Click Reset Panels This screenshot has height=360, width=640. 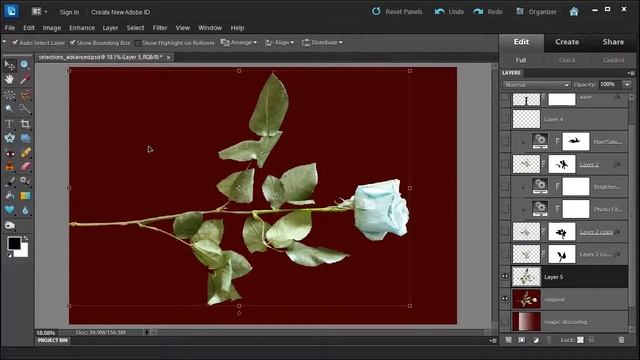[397, 12]
